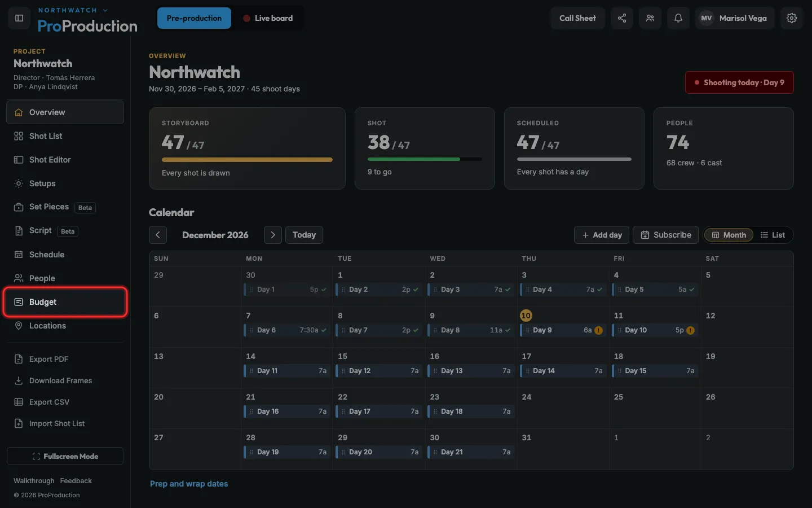The height and width of the screenshot is (508, 812).
Task: Open the Feedback link
Action: pos(76,481)
